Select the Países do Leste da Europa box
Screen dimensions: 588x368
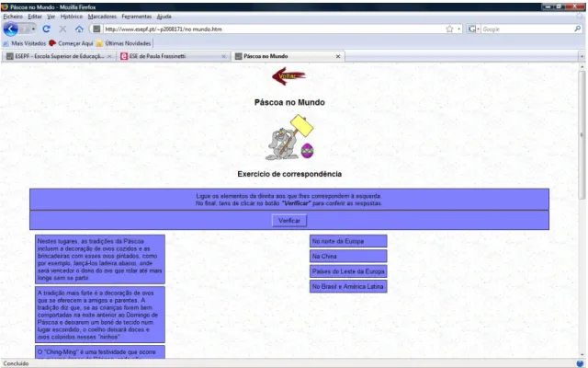coord(348,271)
